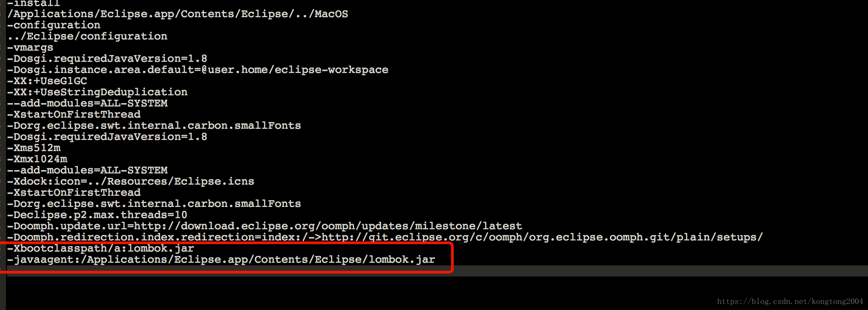Click the -install line at the top
The image size is (868, 310).
click(33, 3)
